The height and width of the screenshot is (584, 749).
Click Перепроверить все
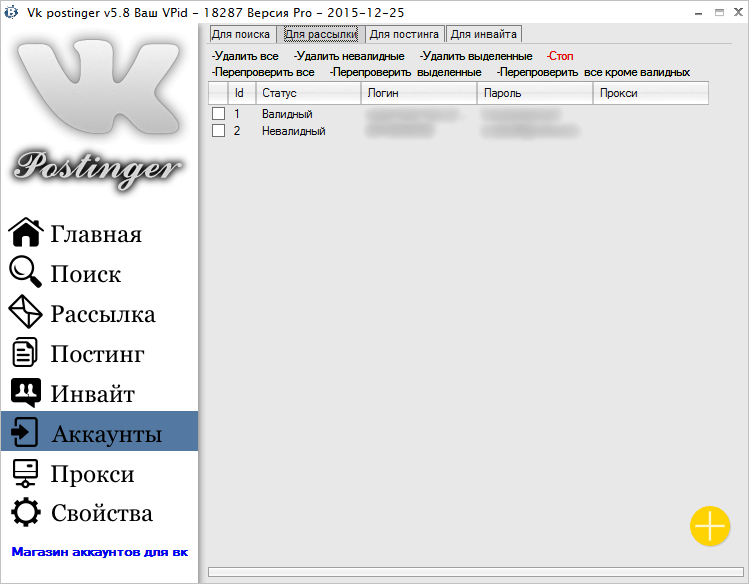263,72
